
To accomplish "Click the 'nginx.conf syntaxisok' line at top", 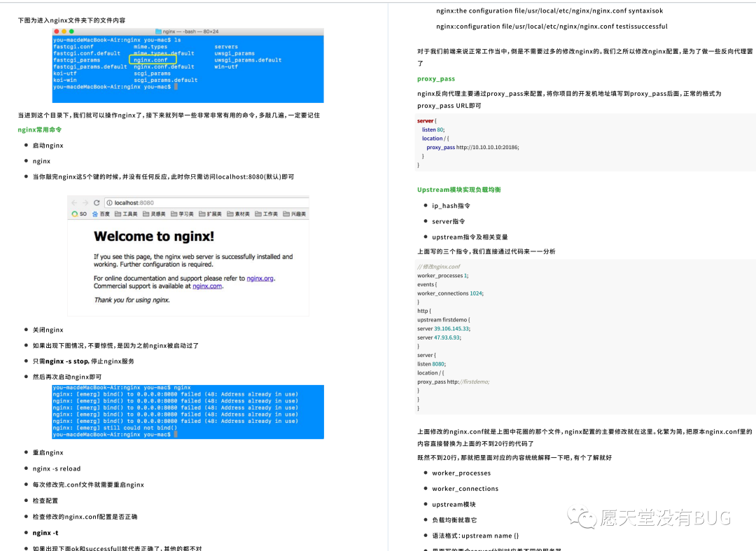I will click(549, 11).
